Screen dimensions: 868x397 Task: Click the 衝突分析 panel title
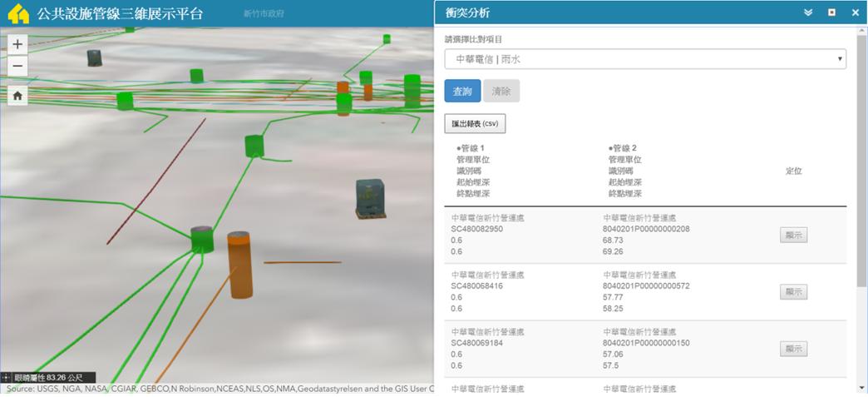click(x=467, y=12)
